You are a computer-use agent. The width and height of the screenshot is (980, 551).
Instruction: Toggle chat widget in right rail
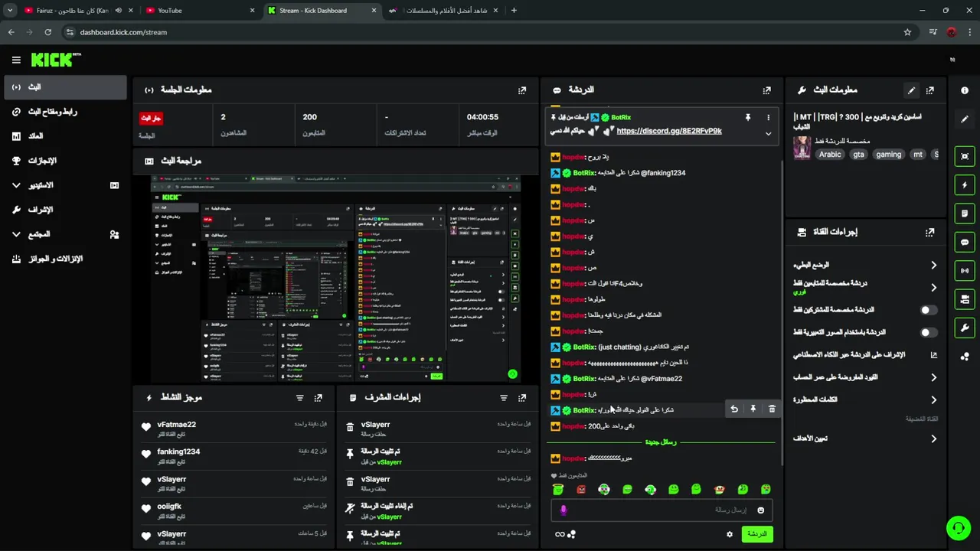click(964, 242)
